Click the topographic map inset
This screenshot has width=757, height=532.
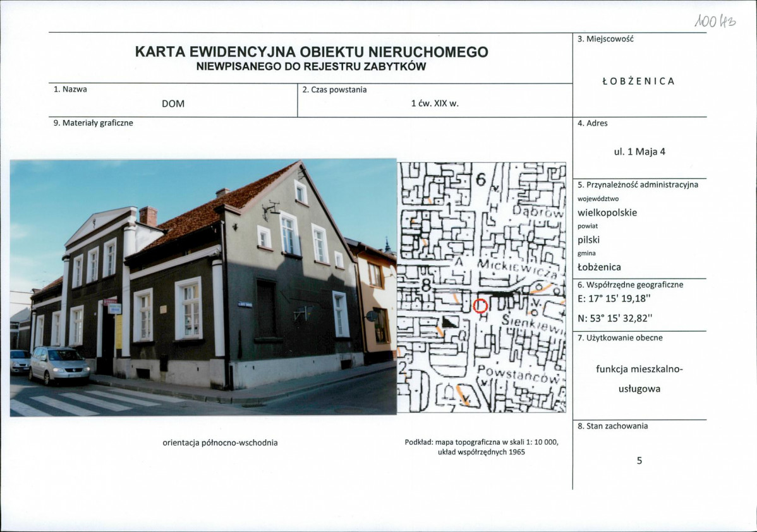[x=483, y=287]
